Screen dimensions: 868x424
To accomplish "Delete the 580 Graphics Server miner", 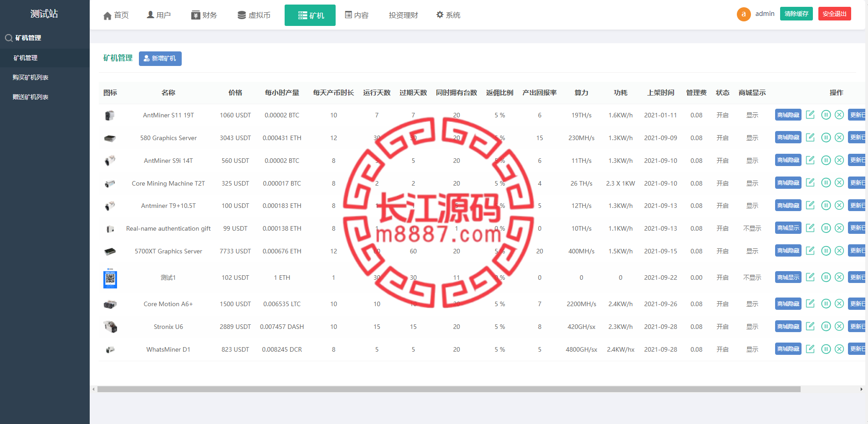I will 839,137.
